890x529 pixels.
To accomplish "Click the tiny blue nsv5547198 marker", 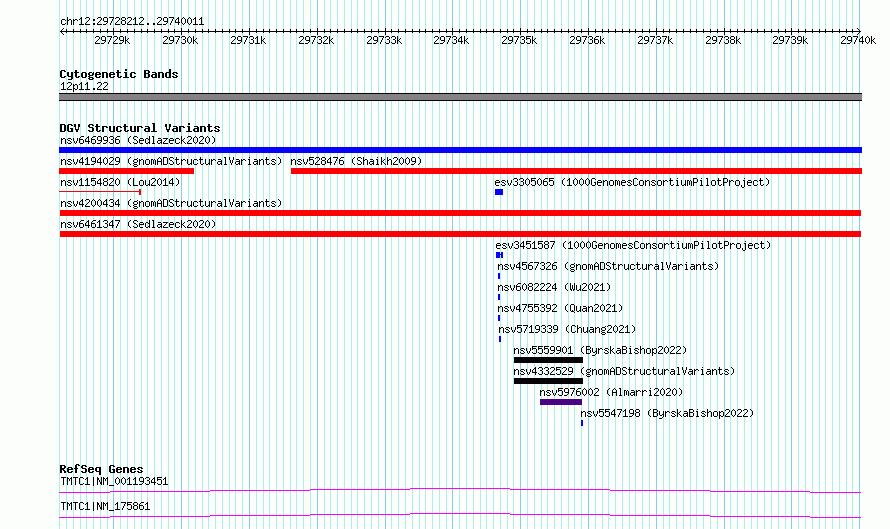I will click(582, 423).
